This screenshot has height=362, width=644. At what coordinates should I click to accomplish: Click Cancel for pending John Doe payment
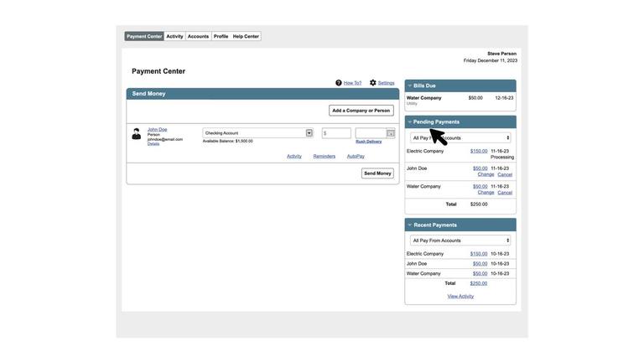(x=505, y=174)
